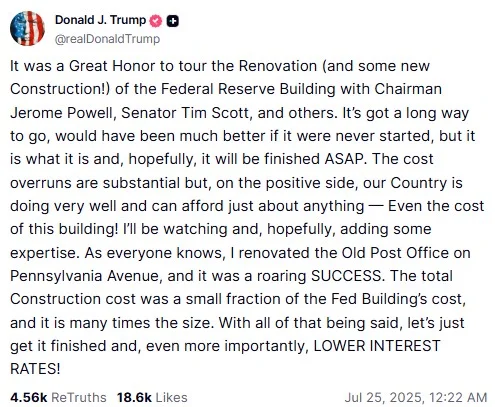Viewport: 495px width, 407px height.
Task: Click the name 'Jerome Powell' in post
Action: click(61, 113)
